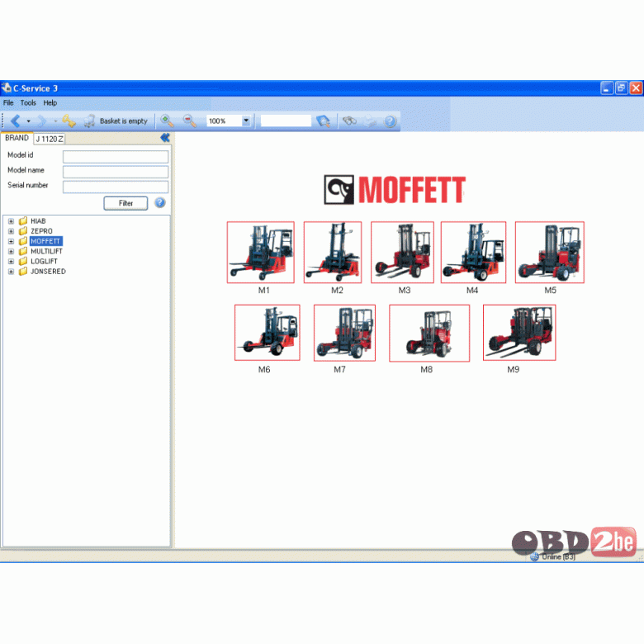
Task: Open the Help menu
Action: [x=50, y=102]
